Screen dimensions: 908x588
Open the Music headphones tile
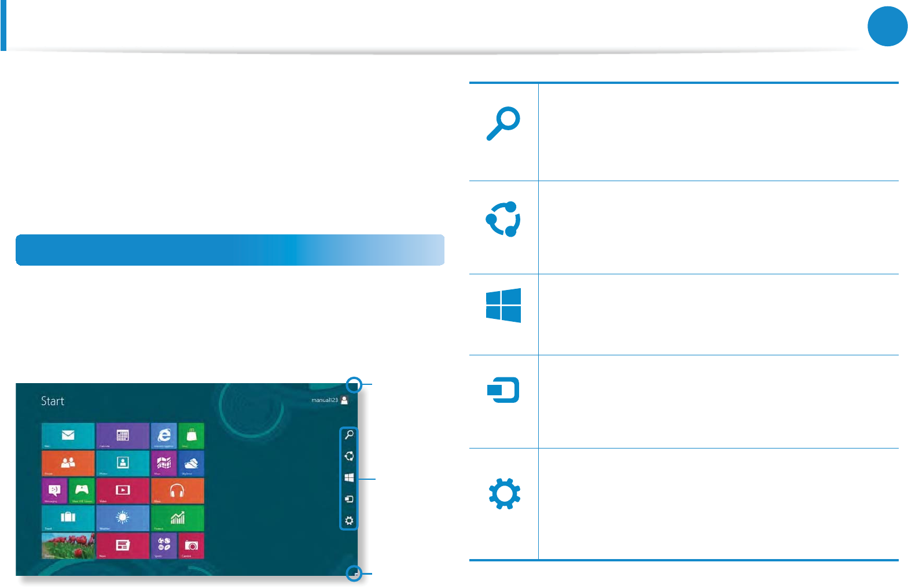coord(177,491)
